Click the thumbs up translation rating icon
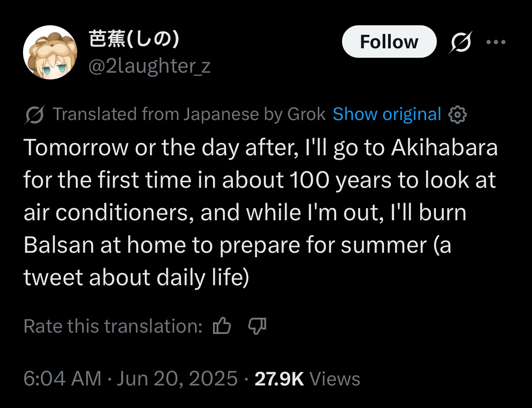This screenshot has height=408, width=532. coord(222,326)
